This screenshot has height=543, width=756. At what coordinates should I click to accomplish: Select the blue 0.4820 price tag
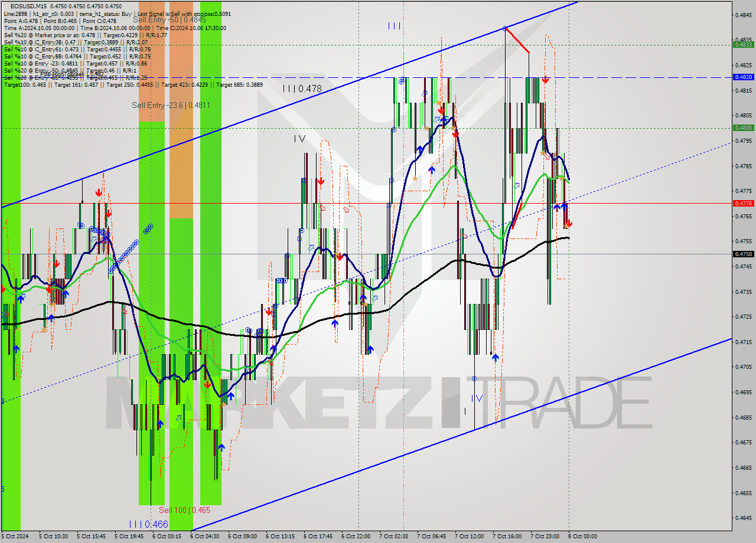point(743,77)
